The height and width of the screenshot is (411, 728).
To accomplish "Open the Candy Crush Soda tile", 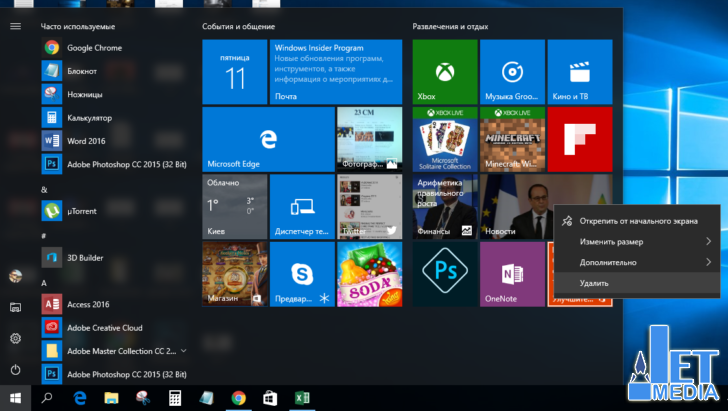I will (370, 274).
